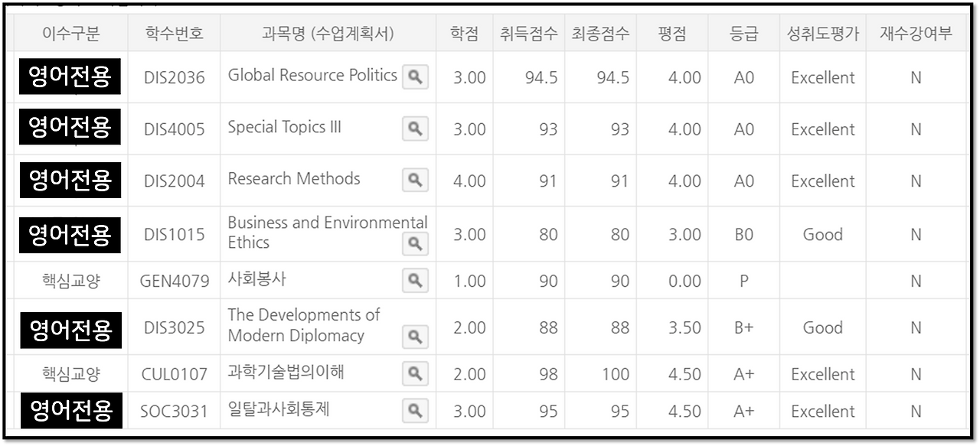Select the 등급 column header

point(743,34)
